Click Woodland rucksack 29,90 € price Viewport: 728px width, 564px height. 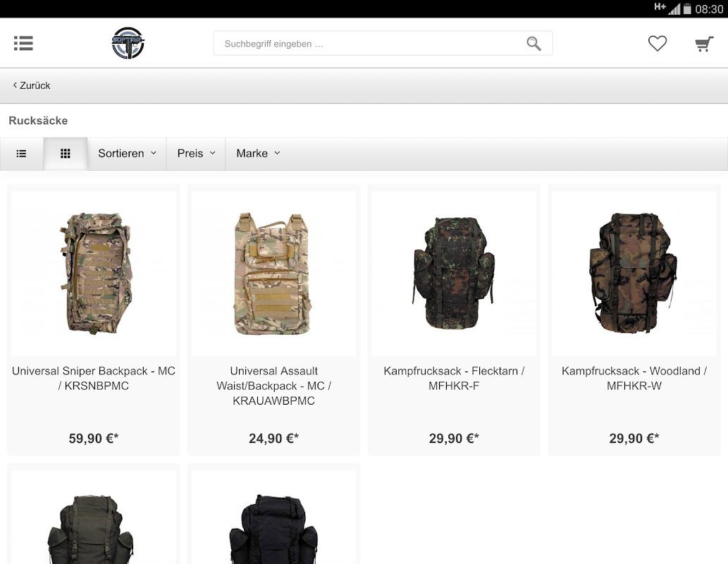(x=634, y=439)
